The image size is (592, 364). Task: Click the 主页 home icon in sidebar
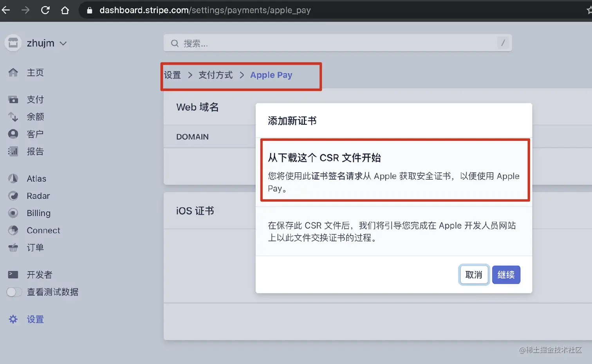point(13,72)
